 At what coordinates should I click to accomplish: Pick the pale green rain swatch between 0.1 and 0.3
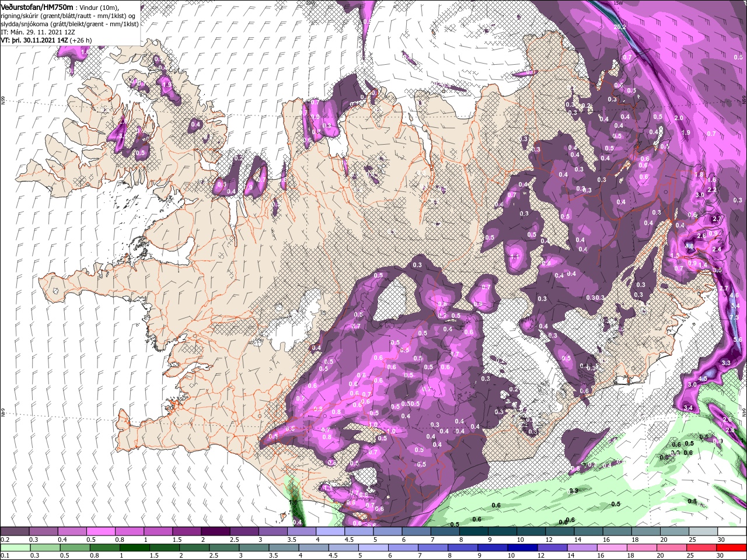tap(15, 547)
